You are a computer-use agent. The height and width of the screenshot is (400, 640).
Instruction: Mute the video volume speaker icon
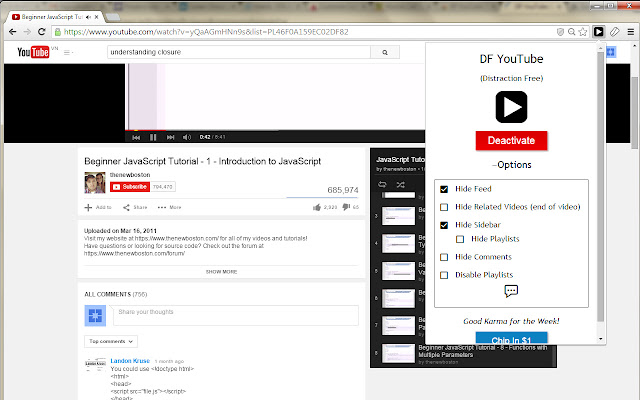pos(186,137)
